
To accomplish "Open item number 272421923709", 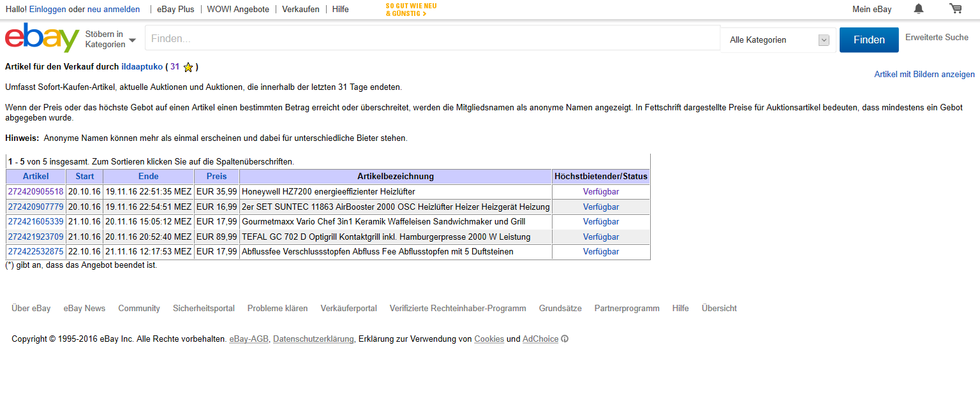I will click(x=36, y=237).
